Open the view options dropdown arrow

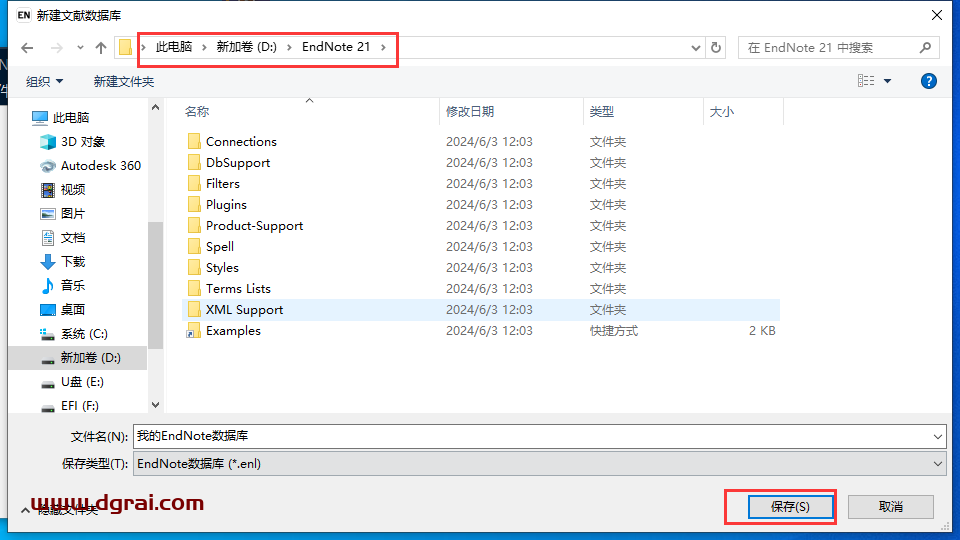887,81
